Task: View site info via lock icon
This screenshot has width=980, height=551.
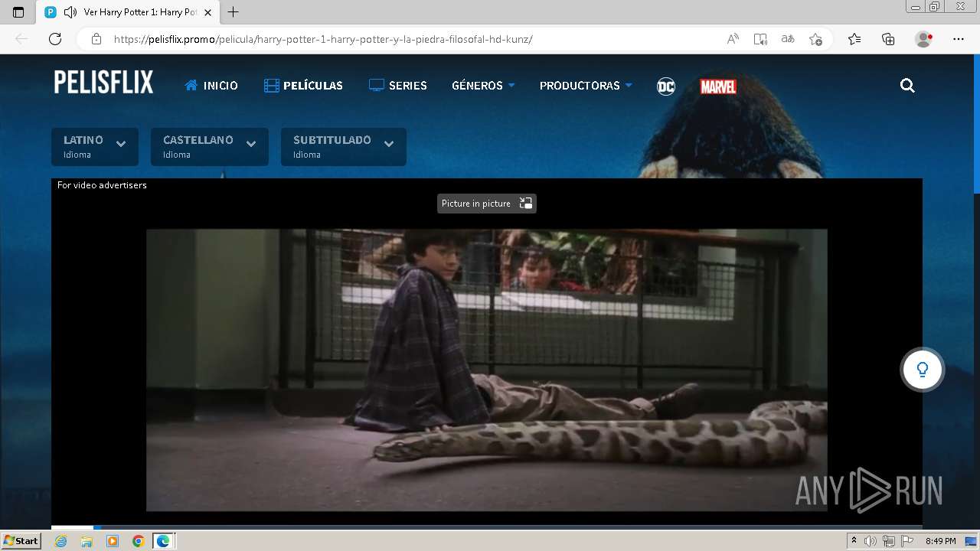Action: tap(96, 39)
